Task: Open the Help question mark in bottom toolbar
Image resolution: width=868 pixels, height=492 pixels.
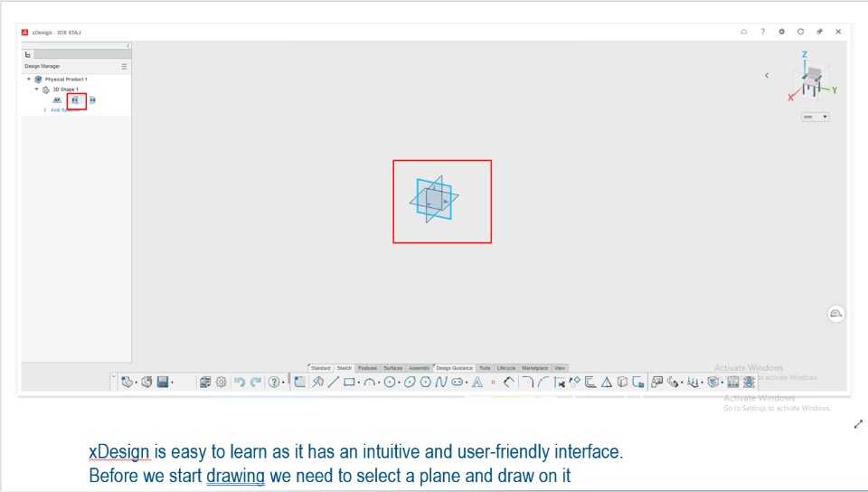Action: click(274, 382)
